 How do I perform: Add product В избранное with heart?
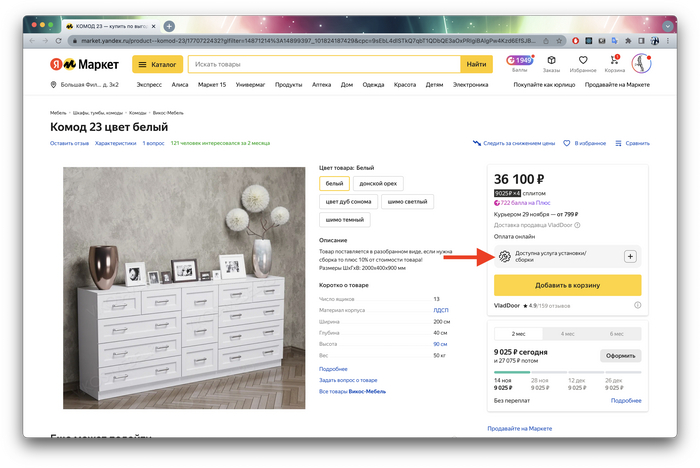point(585,143)
